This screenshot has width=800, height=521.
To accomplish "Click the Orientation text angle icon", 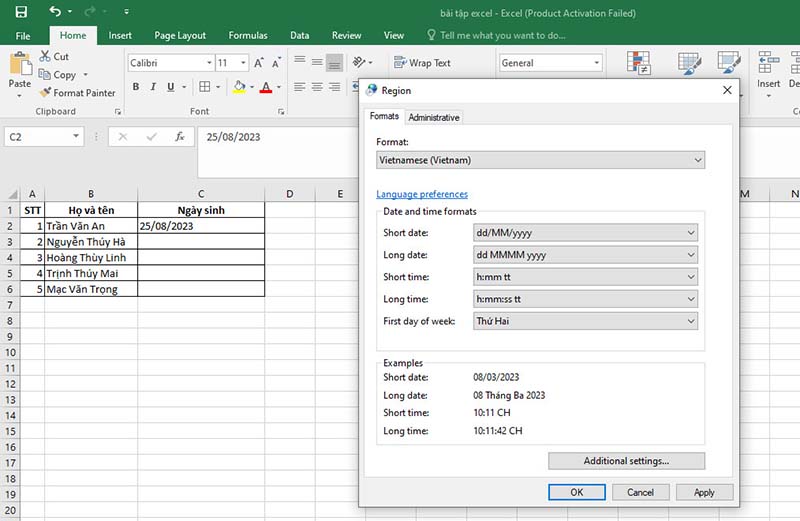I will (x=359, y=62).
